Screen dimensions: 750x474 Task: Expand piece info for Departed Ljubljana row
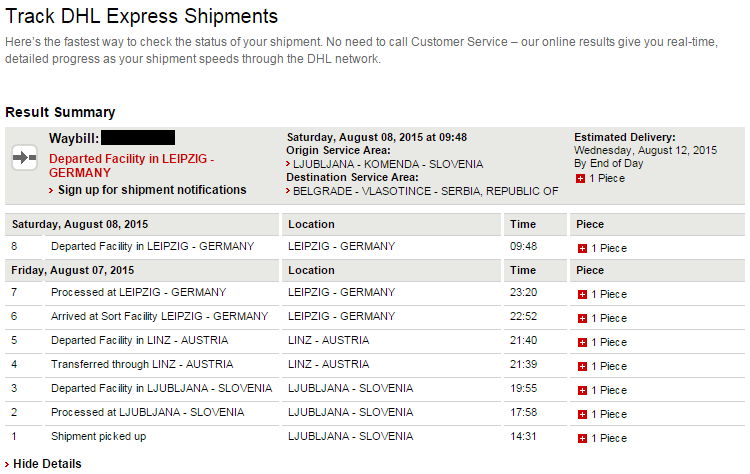coord(582,390)
